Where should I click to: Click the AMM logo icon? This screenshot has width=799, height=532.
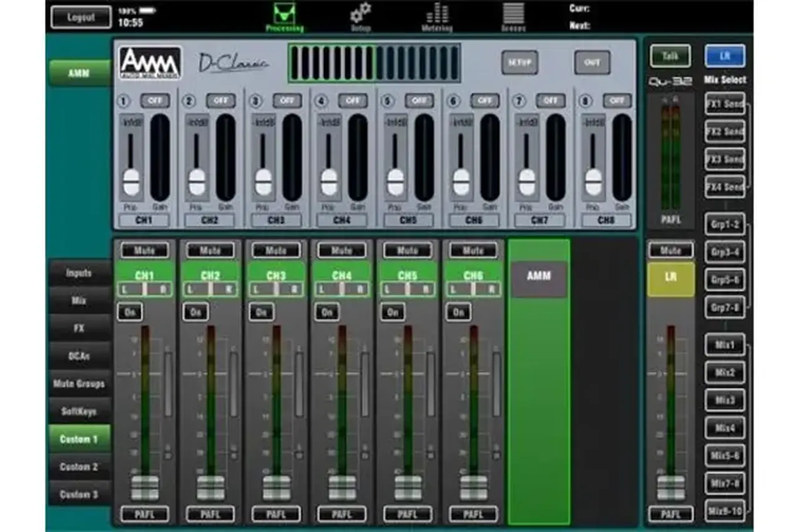point(150,63)
